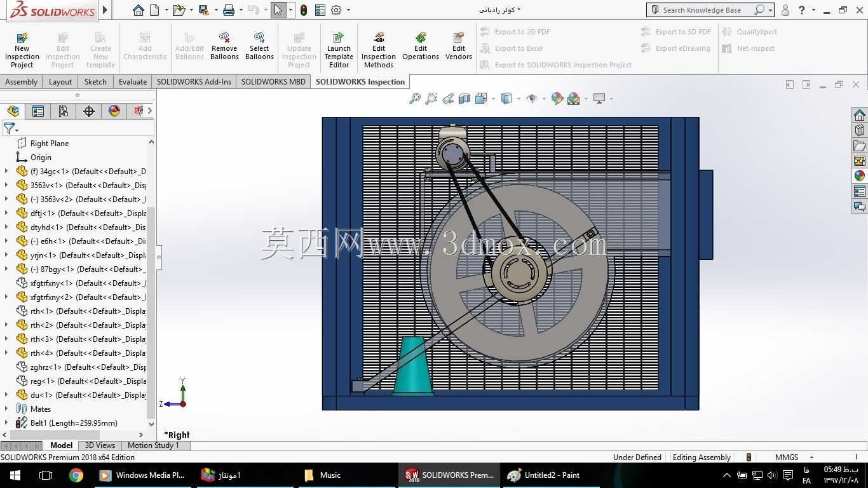Click Edit Inspection Methods

pos(379,51)
